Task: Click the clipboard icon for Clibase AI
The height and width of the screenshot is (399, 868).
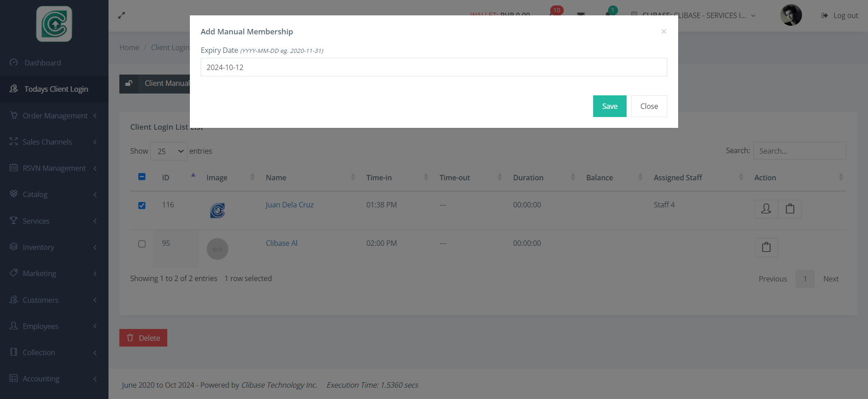Action: 766,247
